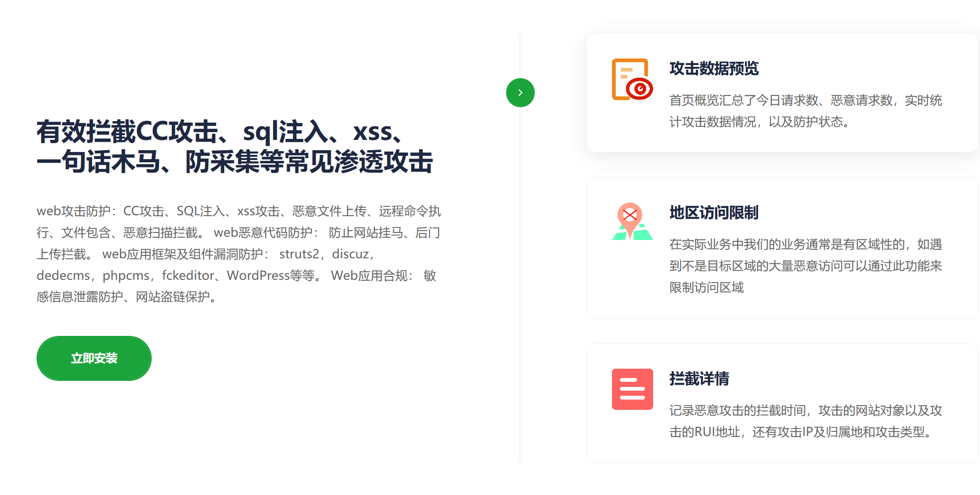980x495 pixels.
Task: Click the green arrow circle button
Action: [520, 93]
